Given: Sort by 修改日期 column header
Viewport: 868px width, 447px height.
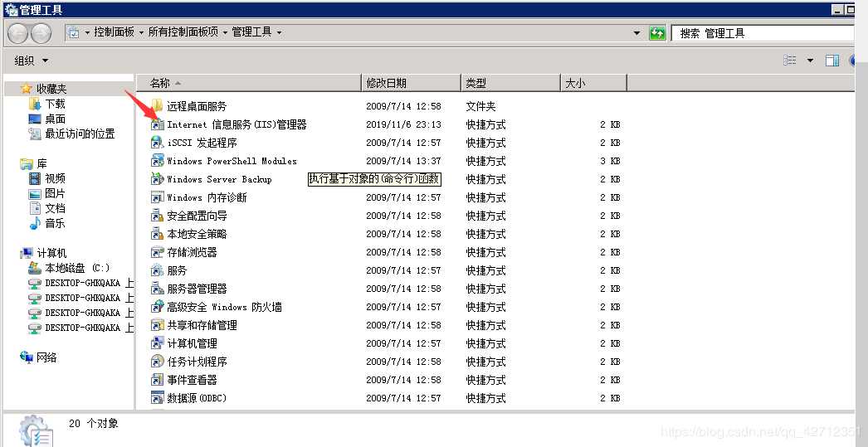Looking at the screenshot, I should (x=411, y=83).
